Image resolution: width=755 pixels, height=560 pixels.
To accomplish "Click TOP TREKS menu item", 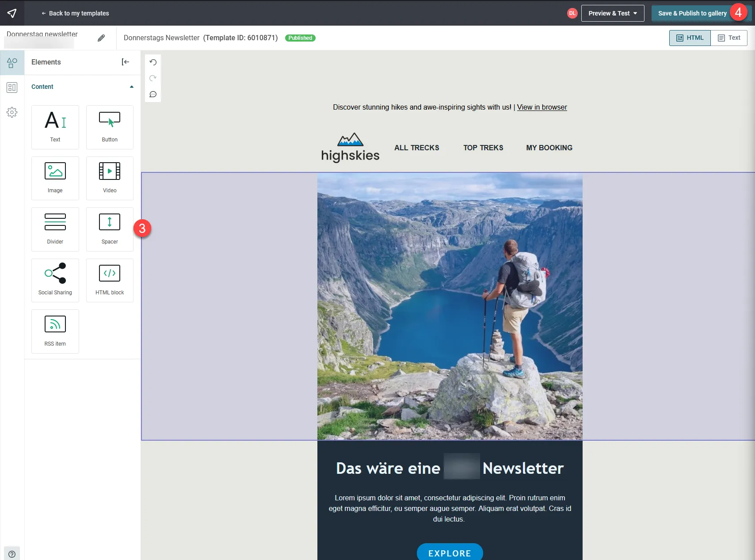I will click(x=483, y=148).
